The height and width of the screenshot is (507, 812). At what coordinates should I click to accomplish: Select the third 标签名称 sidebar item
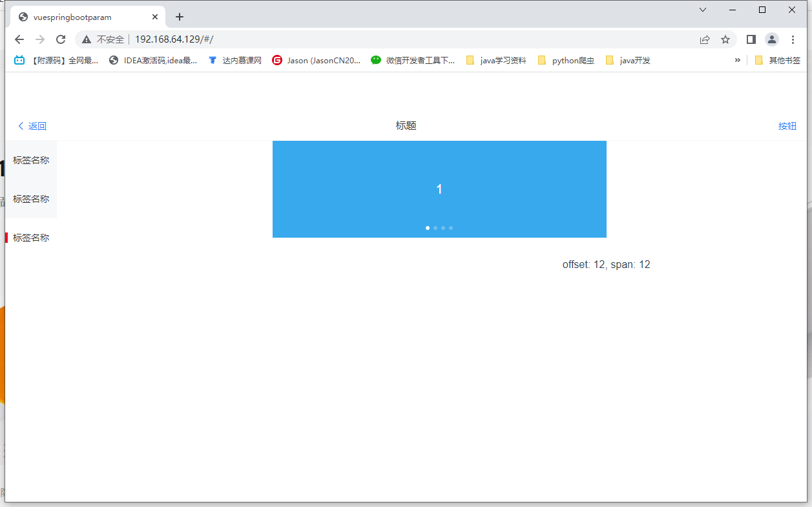31,238
